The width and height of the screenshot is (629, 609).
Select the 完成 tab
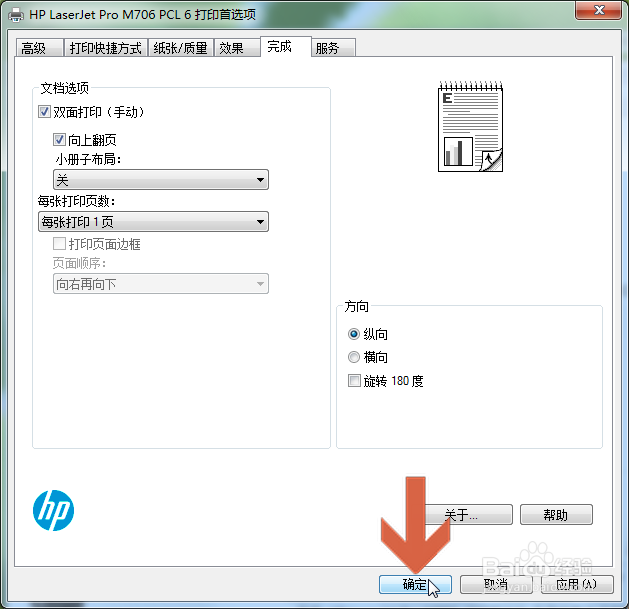coord(286,47)
